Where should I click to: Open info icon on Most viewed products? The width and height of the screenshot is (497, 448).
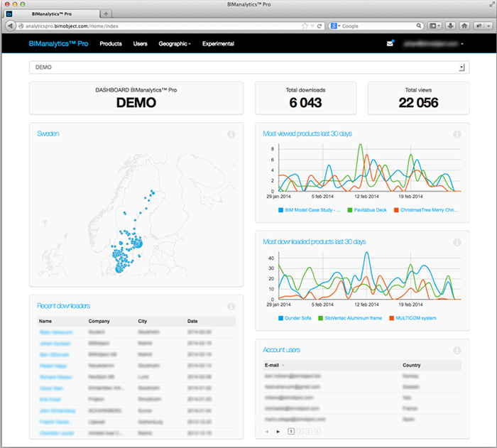tap(457, 134)
